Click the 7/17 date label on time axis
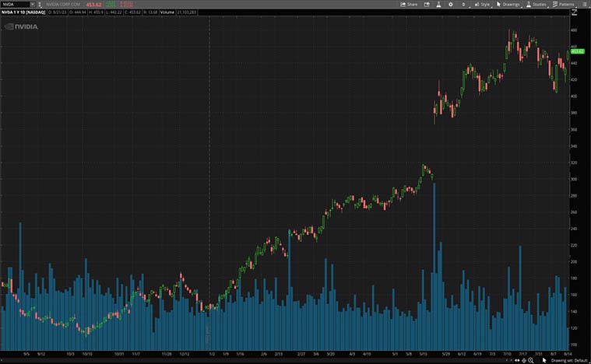 pos(522,354)
